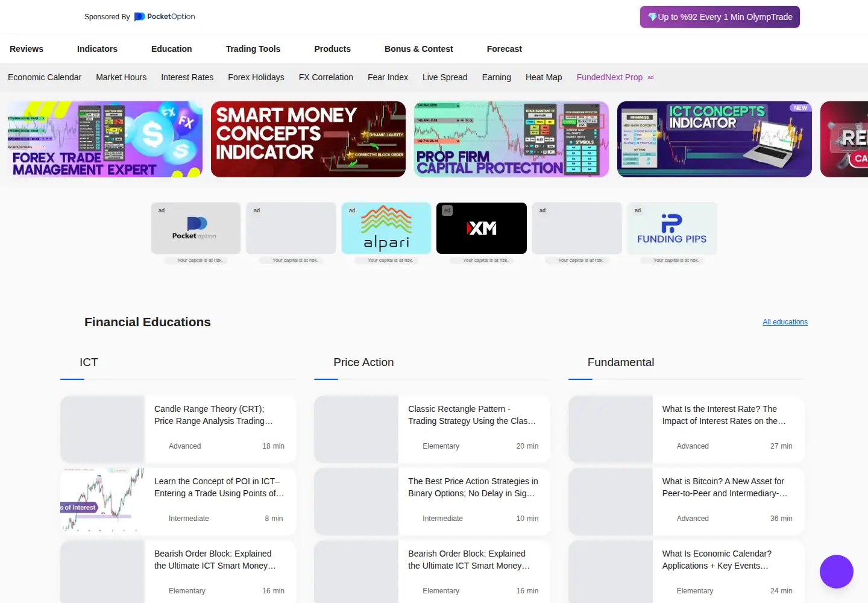Open the Earning page

pos(497,77)
